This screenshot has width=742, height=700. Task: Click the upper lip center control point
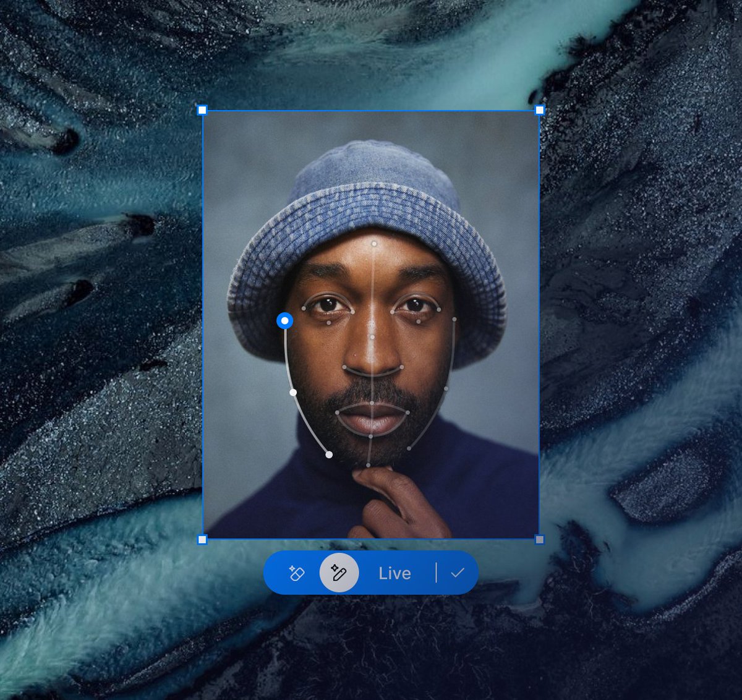[372, 404]
